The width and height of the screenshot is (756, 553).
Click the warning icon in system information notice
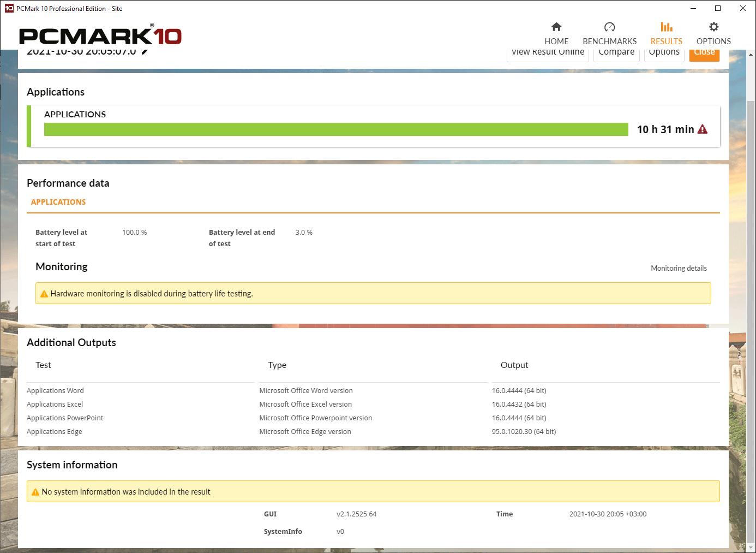coord(35,492)
